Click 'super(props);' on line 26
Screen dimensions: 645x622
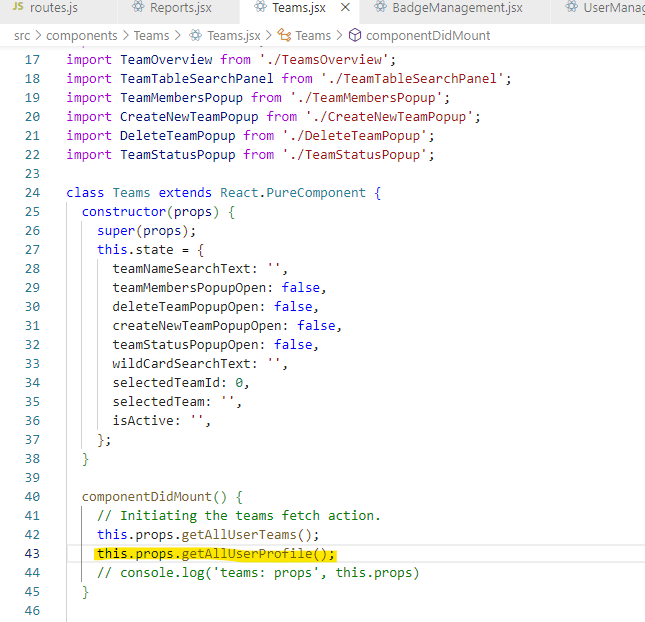point(146,231)
